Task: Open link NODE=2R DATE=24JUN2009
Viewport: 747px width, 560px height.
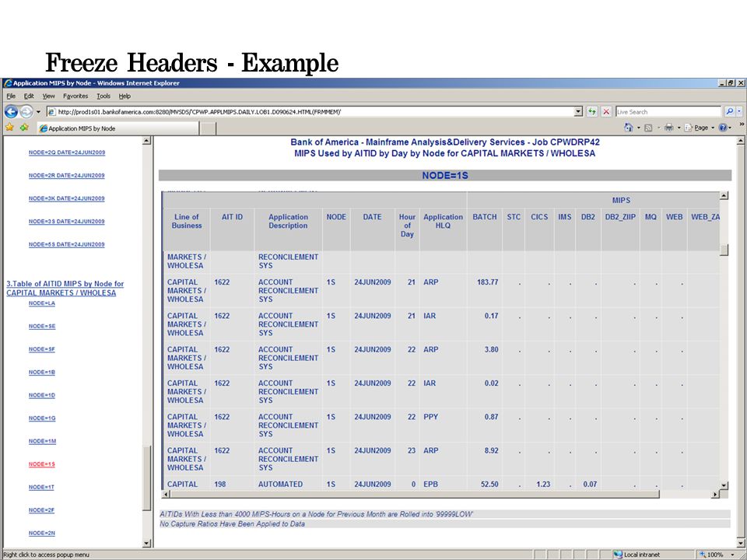Action: [67, 175]
